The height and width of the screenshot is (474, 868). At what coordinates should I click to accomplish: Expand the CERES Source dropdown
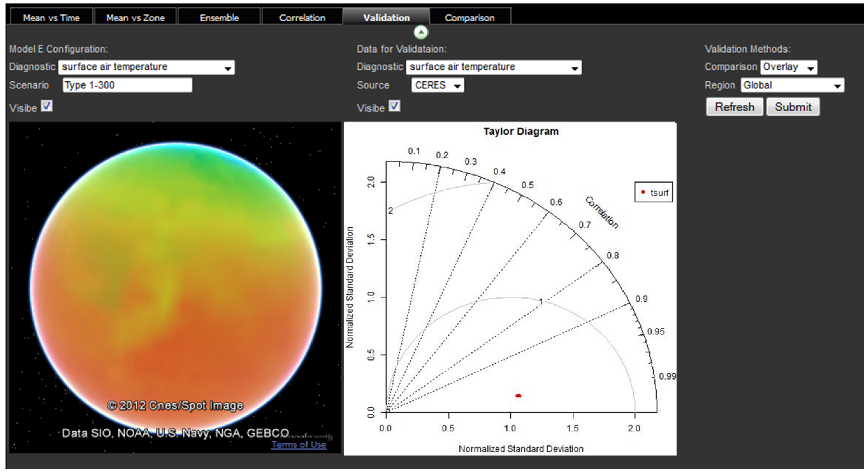(437, 85)
